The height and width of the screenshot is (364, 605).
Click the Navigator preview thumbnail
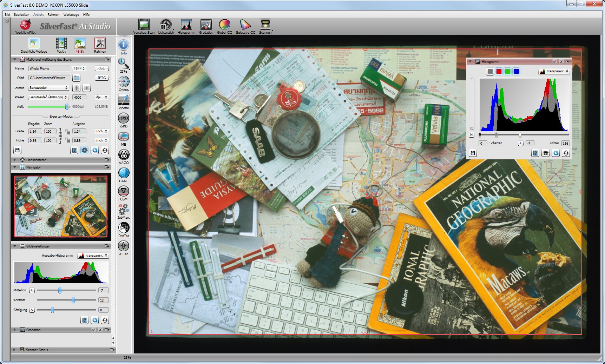(x=61, y=206)
